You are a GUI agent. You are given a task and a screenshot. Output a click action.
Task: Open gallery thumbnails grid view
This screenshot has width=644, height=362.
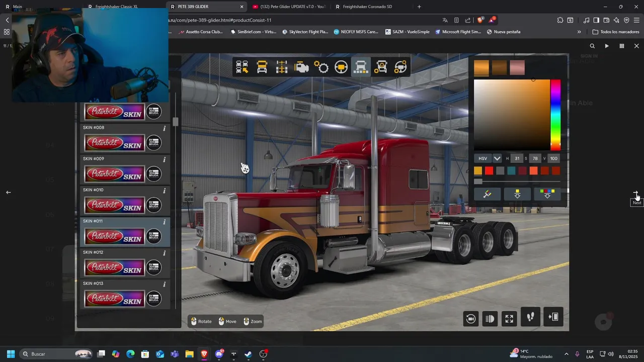tap(622, 46)
